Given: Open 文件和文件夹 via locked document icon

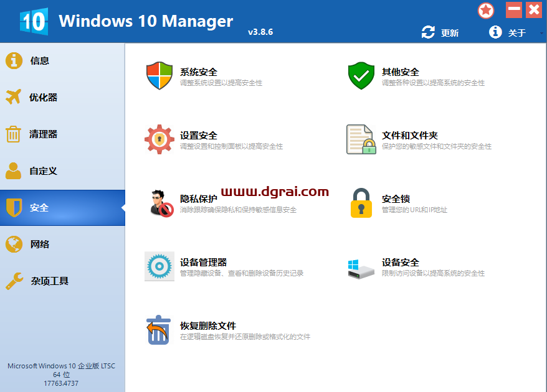Looking at the screenshot, I should point(361,139).
